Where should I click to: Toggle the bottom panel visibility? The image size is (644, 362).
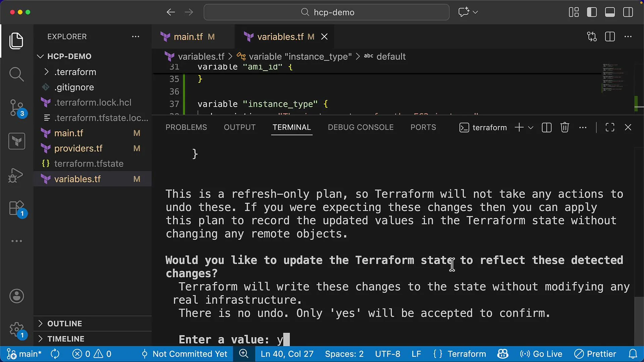click(x=610, y=12)
